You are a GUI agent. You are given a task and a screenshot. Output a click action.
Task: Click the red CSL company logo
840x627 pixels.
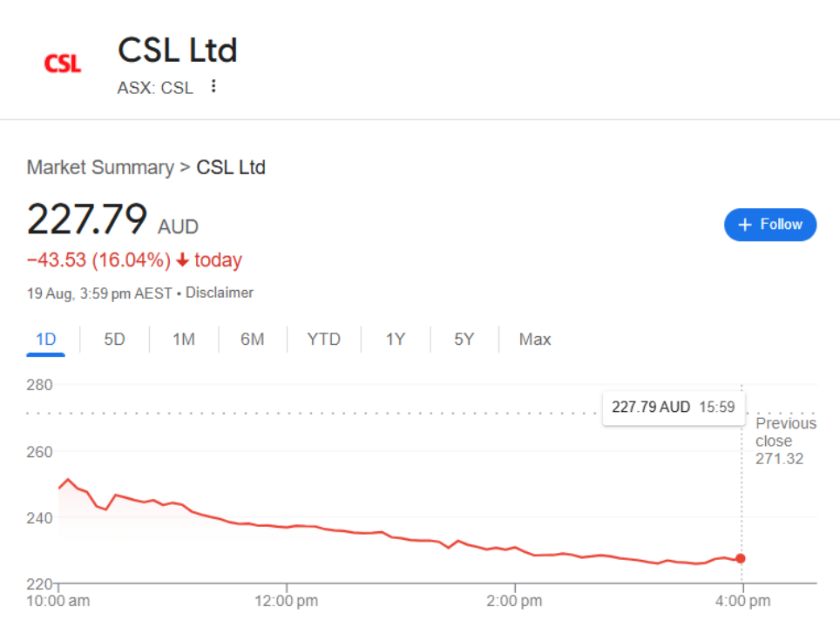coord(62,63)
